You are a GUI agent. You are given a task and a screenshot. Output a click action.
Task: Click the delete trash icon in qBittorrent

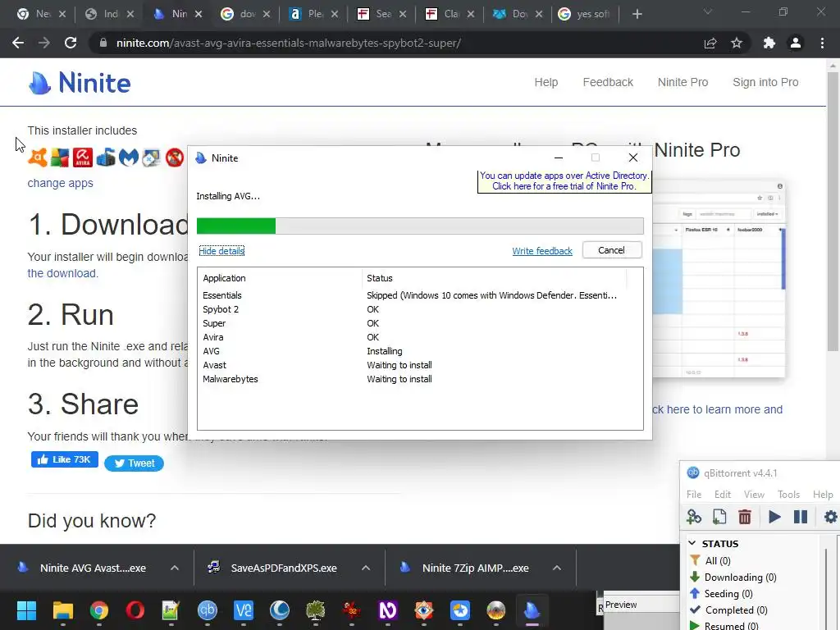(x=745, y=517)
